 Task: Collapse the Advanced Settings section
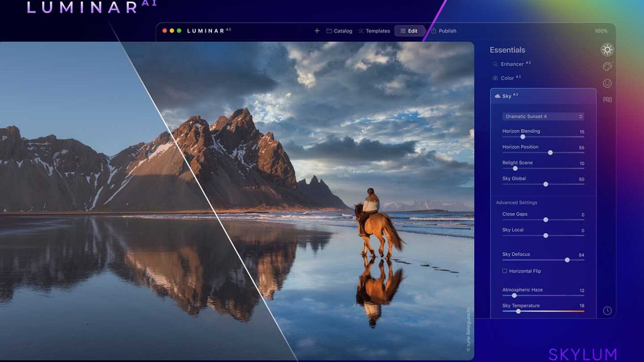click(x=517, y=202)
